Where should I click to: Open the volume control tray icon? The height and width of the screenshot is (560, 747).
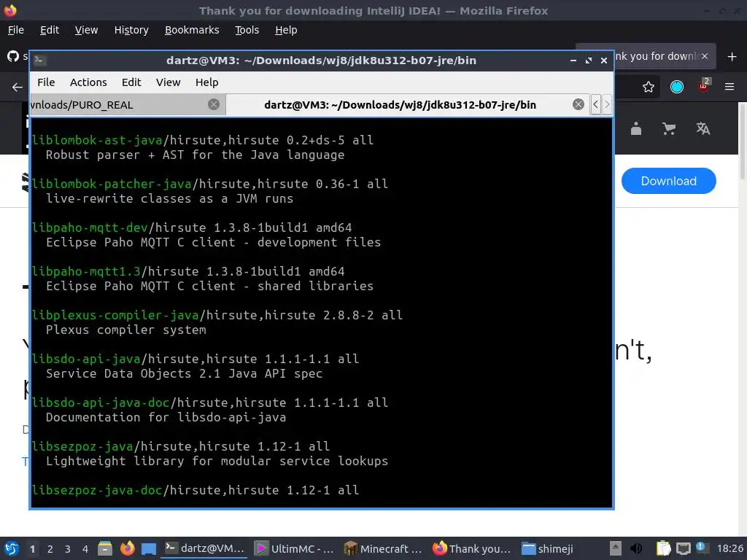click(636, 548)
